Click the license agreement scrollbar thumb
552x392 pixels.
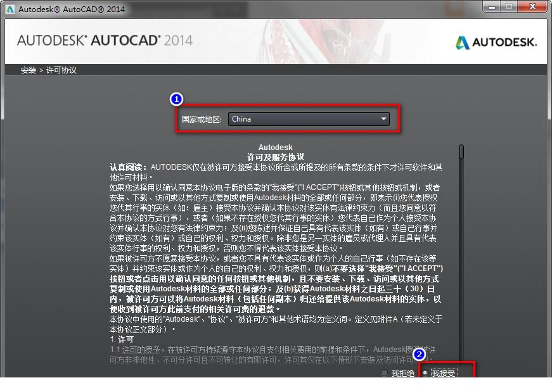(x=461, y=151)
